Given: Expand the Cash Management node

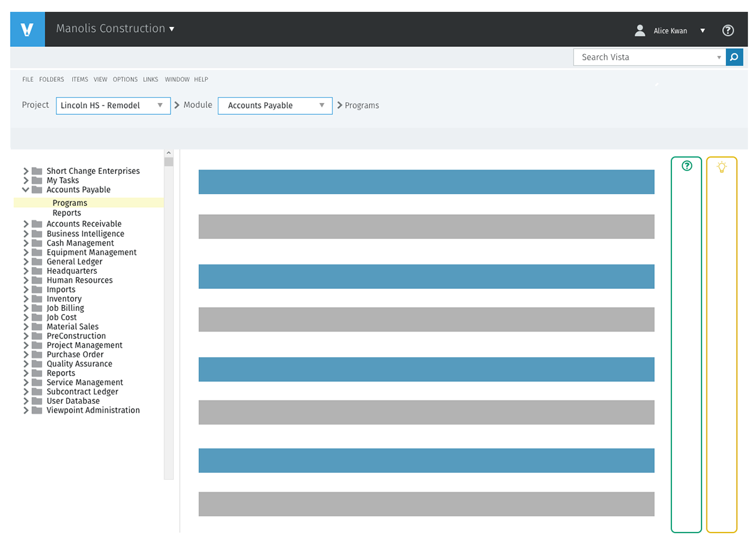Looking at the screenshot, I should click(26, 243).
